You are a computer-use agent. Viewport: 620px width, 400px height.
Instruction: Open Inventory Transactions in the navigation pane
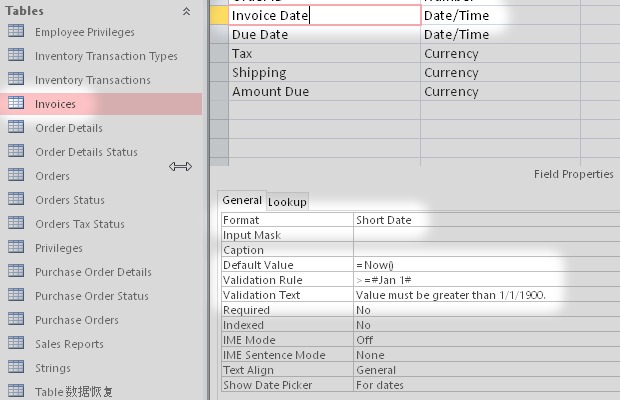92,80
